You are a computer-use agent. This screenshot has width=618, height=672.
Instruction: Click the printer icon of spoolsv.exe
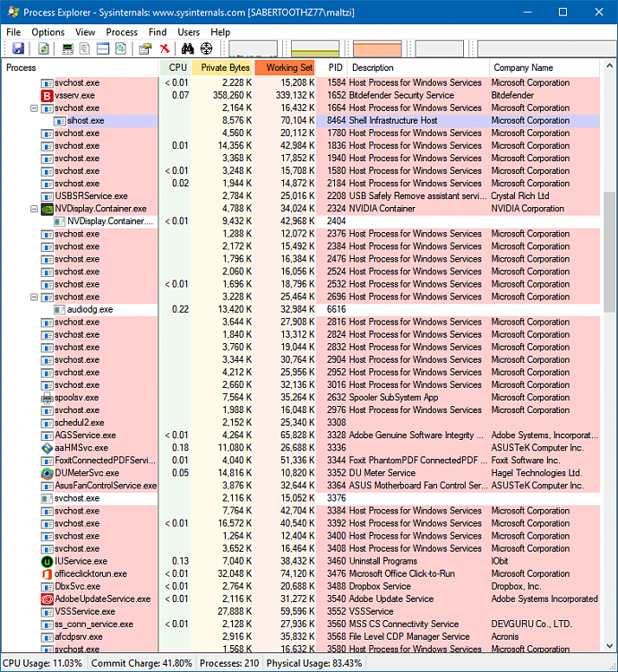(x=47, y=398)
